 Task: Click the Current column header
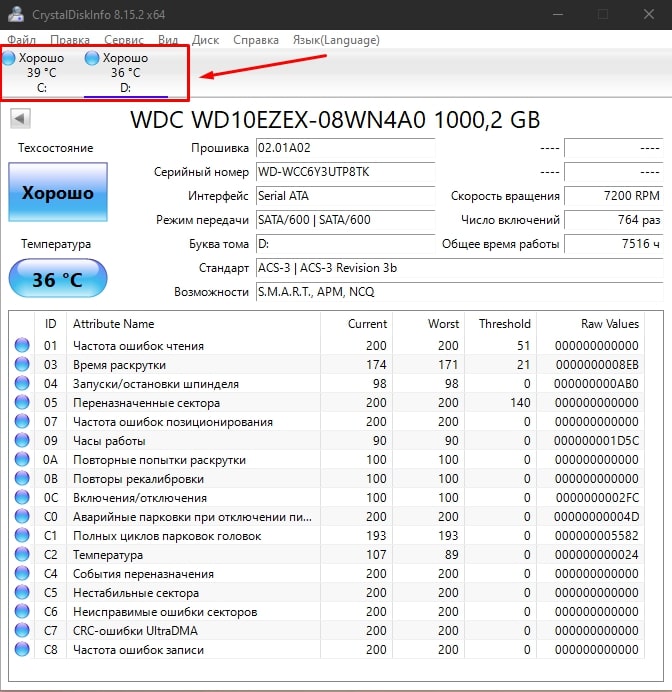[x=357, y=323]
